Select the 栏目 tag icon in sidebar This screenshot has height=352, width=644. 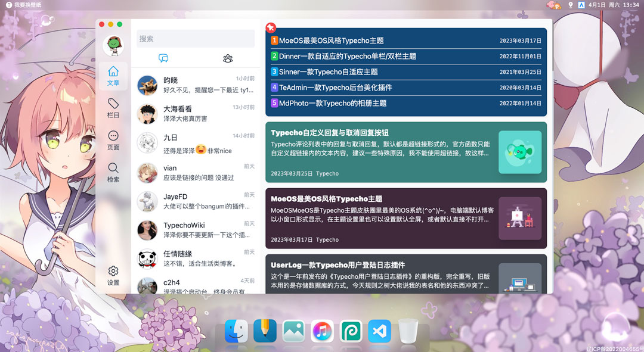113,107
